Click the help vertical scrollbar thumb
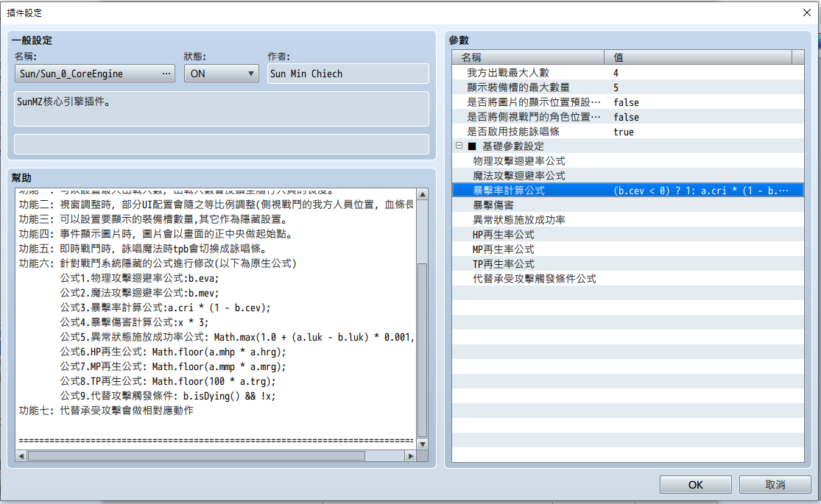 pyautogui.click(x=423, y=350)
